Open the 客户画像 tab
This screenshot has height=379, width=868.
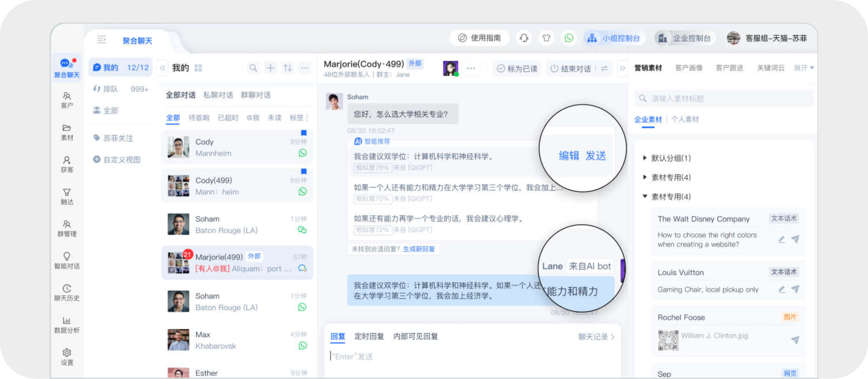[x=689, y=68]
